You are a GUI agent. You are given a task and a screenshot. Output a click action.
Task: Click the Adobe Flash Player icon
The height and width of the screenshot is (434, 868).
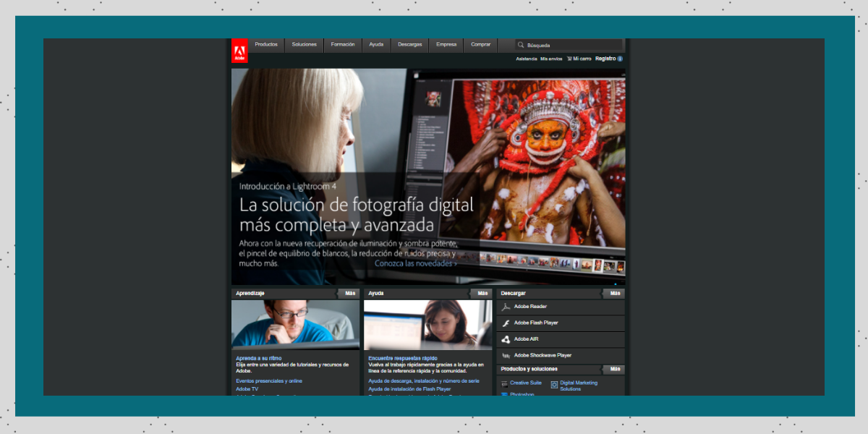click(506, 323)
